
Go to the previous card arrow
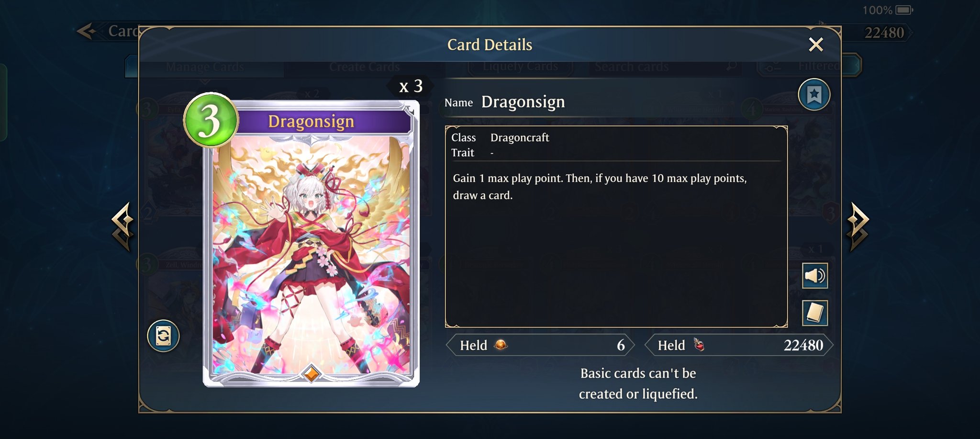122,226
